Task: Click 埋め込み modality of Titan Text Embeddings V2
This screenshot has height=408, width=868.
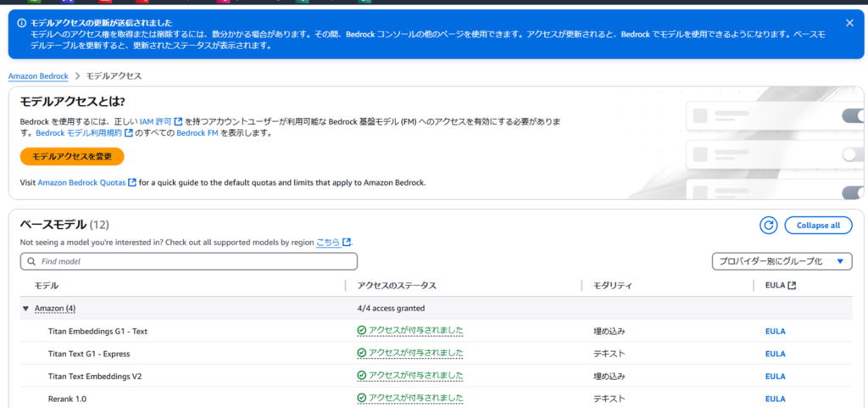Action: (609, 376)
